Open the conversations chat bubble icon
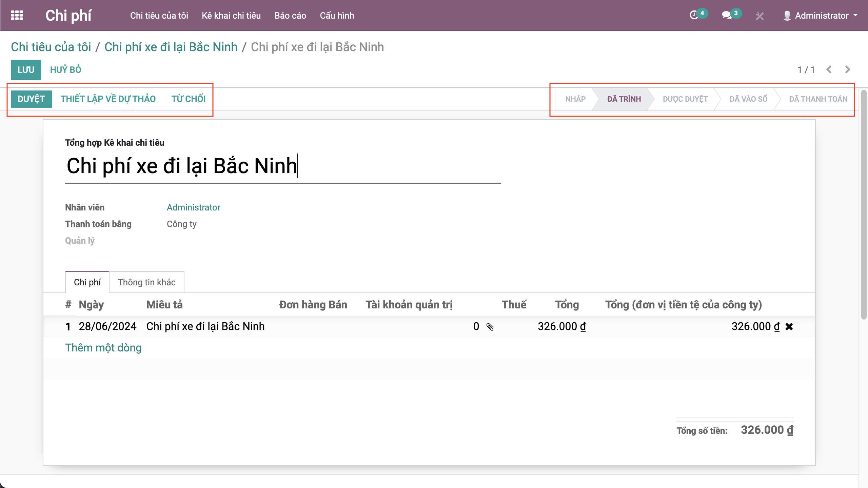The width and height of the screenshot is (868, 488). point(727,15)
